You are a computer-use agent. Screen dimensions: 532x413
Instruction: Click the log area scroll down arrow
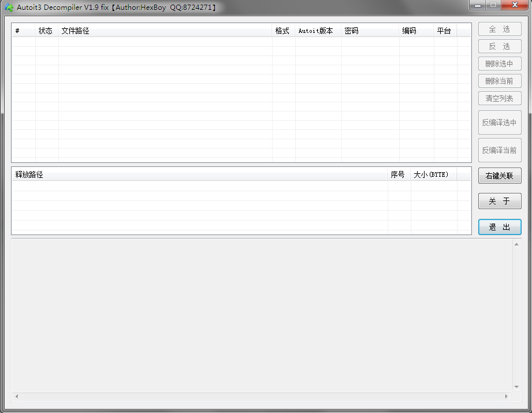coord(516,387)
